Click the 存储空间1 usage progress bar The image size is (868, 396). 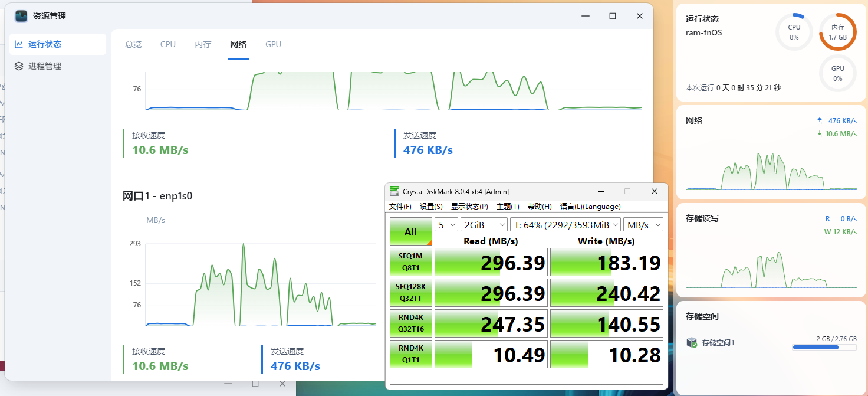click(x=824, y=348)
